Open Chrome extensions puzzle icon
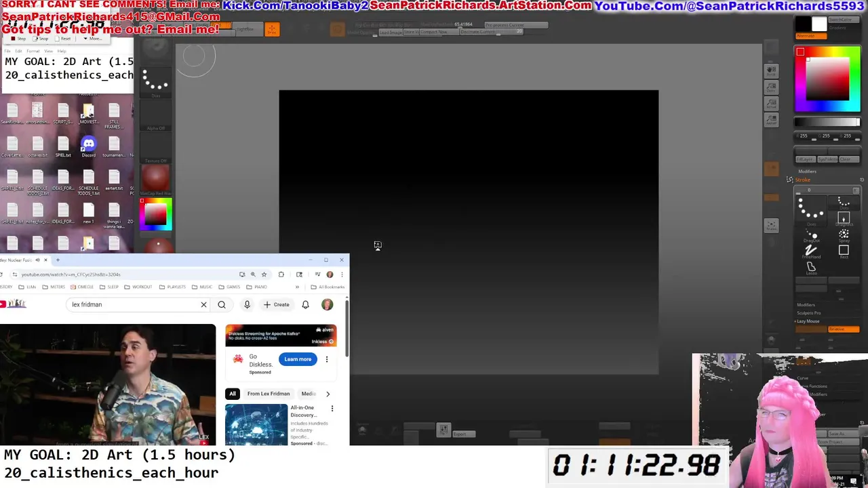 (x=281, y=274)
